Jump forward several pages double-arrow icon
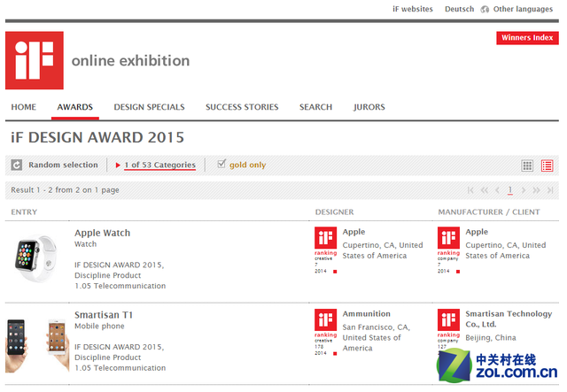This screenshot has width=567, height=392. pos(536,190)
